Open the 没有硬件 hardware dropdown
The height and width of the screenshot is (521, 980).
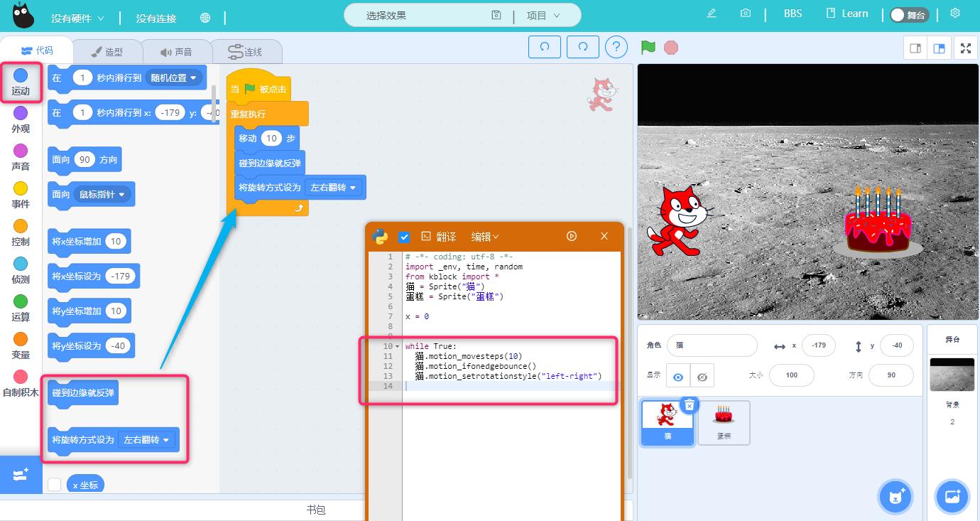77,18
